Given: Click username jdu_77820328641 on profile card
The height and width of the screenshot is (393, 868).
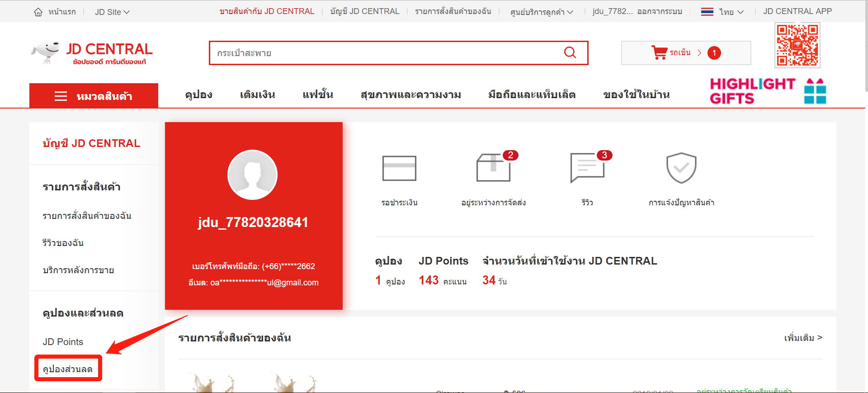Looking at the screenshot, I should click(x=253, y=223).
